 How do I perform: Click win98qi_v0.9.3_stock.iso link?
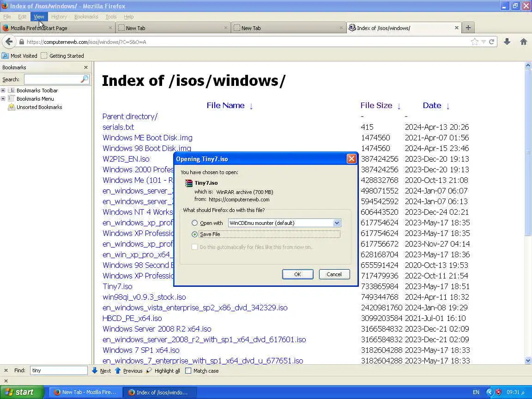[144, 297]
